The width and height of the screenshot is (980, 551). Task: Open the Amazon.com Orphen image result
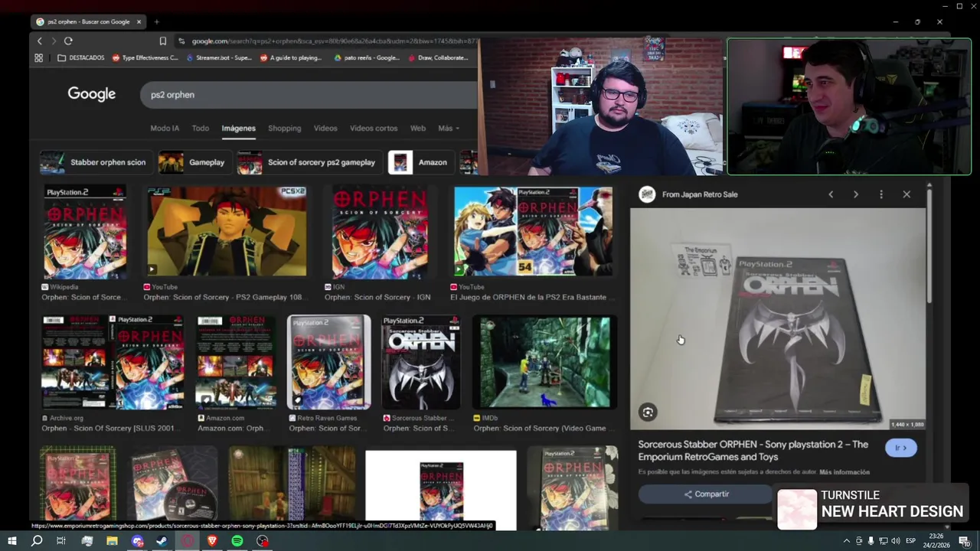pyautogui.click(x=236, y=362)
